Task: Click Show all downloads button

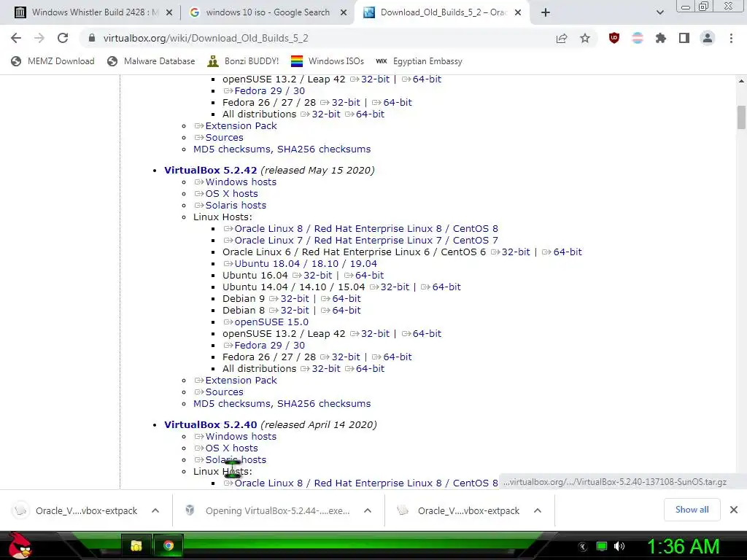Action: (692, 510)
